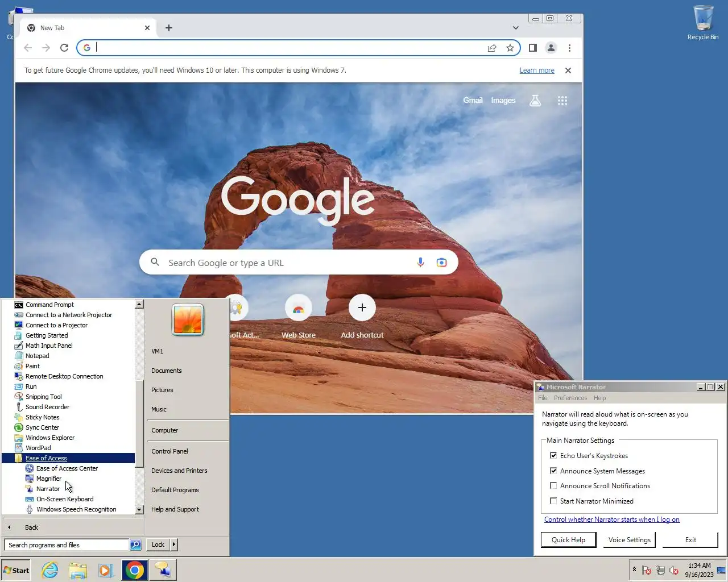Viewport: 728px width, 582px height.
Task: Dismiss the Chrome update notice
Action: (x=568, y=70)
